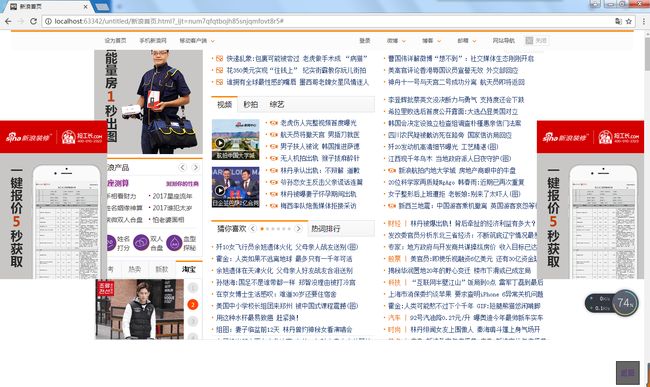Screen dimensions: 650x387
Task: Open 网站导航 link in top nav
Action: [504, 41]
